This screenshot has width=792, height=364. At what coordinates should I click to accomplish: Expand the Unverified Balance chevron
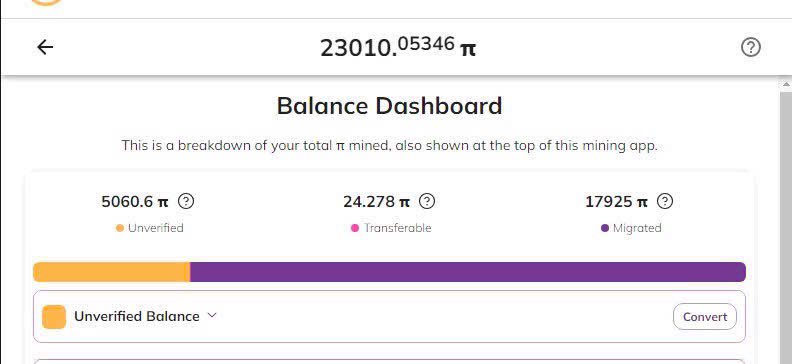click(212, 316)
